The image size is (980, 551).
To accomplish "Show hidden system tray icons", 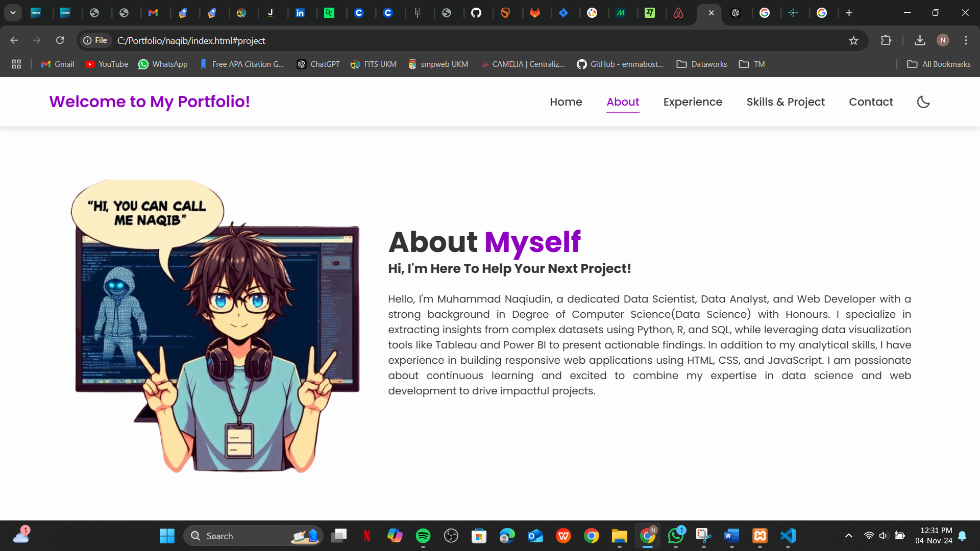I will [849, 536].
